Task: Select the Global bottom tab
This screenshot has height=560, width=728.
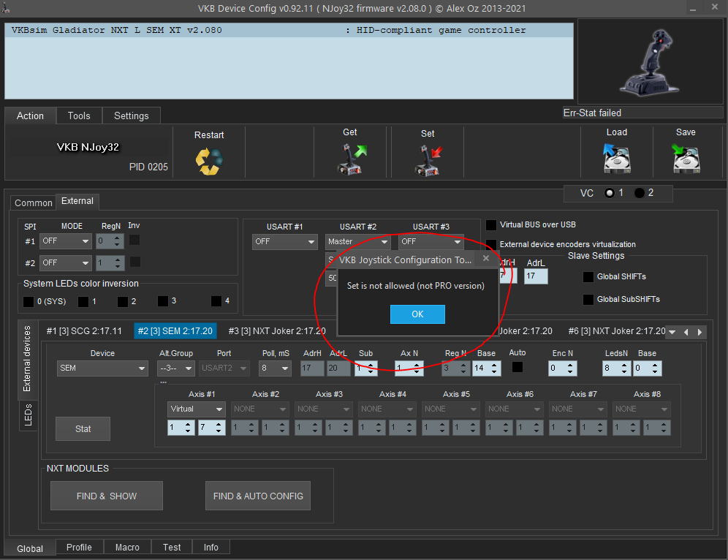Action: pyautogui.click(x=30, y=548)
